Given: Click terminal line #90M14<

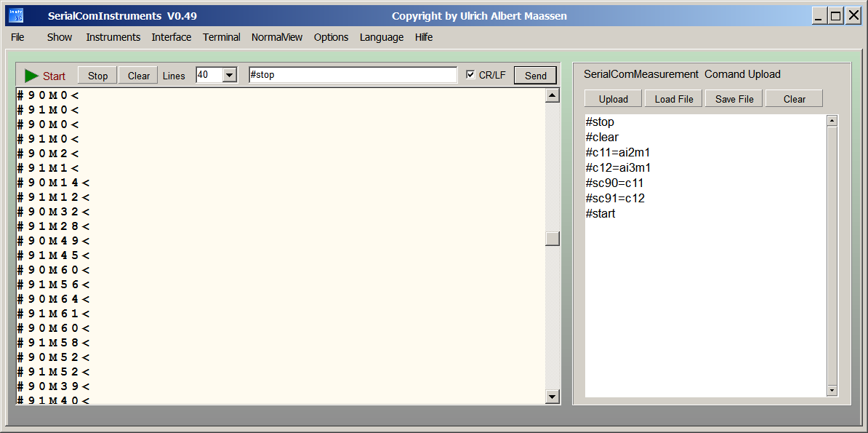Looking at the screenshot, I should 54,183.
